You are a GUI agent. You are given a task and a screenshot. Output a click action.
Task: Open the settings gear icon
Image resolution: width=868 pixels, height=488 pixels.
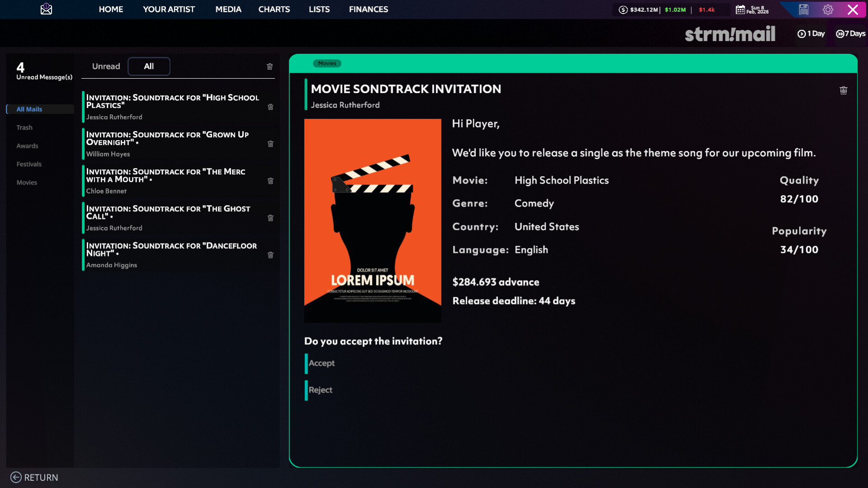[x=828, y=9]
